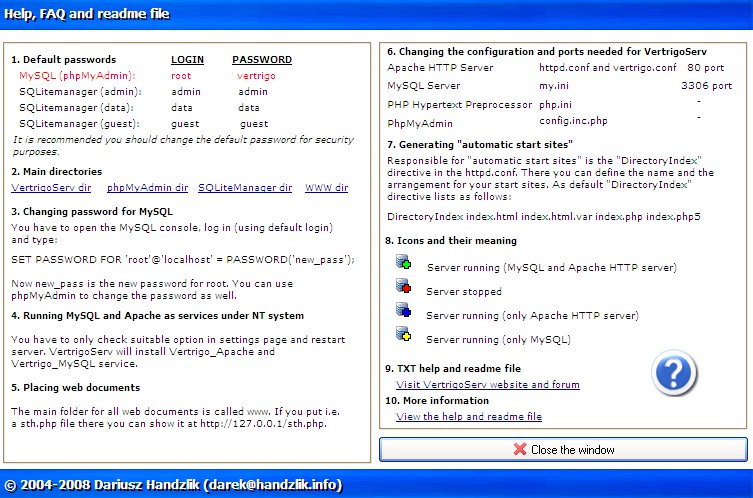
Task: Open the SQLiteManager dir link
Action: pyautogui.click(x=245, y=188)
